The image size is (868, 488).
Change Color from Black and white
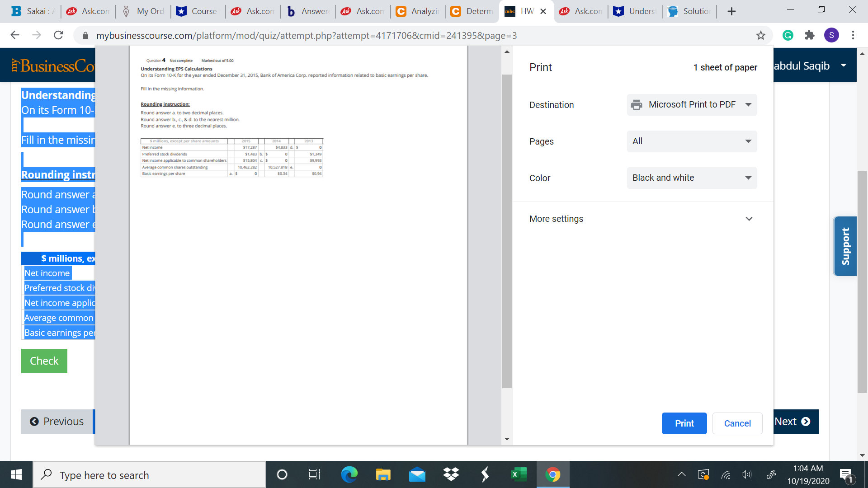coord(691,178)
